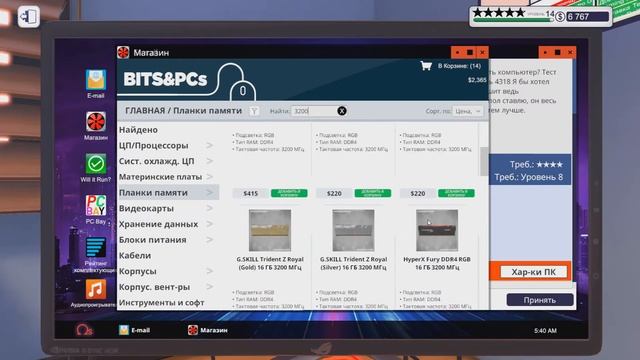This screenshot has height=360, width=640.
Task: Expand Планки памяти category arrow
Action: click(209, 192)
